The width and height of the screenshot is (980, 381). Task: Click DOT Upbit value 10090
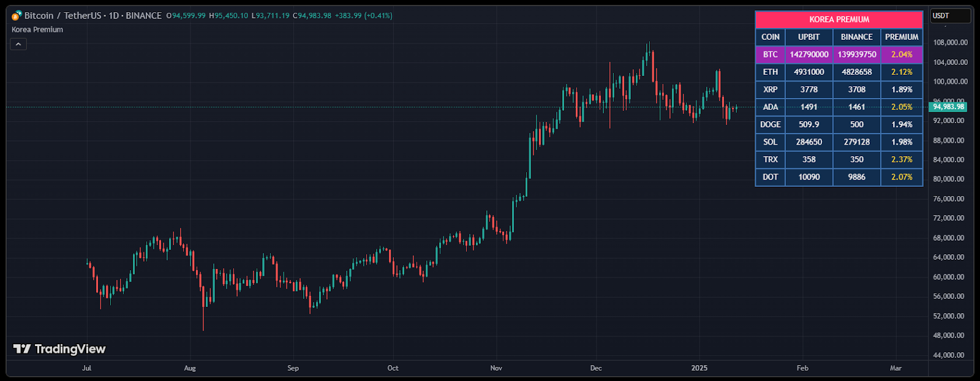pyautogui.click(x=809, y=177)
